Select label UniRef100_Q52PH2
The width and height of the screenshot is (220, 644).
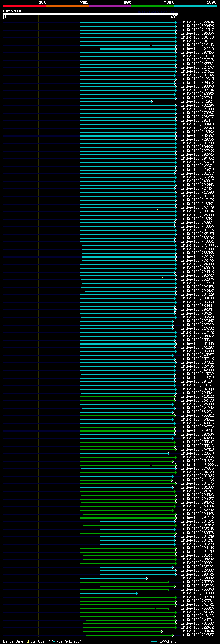tap(197, 510)
